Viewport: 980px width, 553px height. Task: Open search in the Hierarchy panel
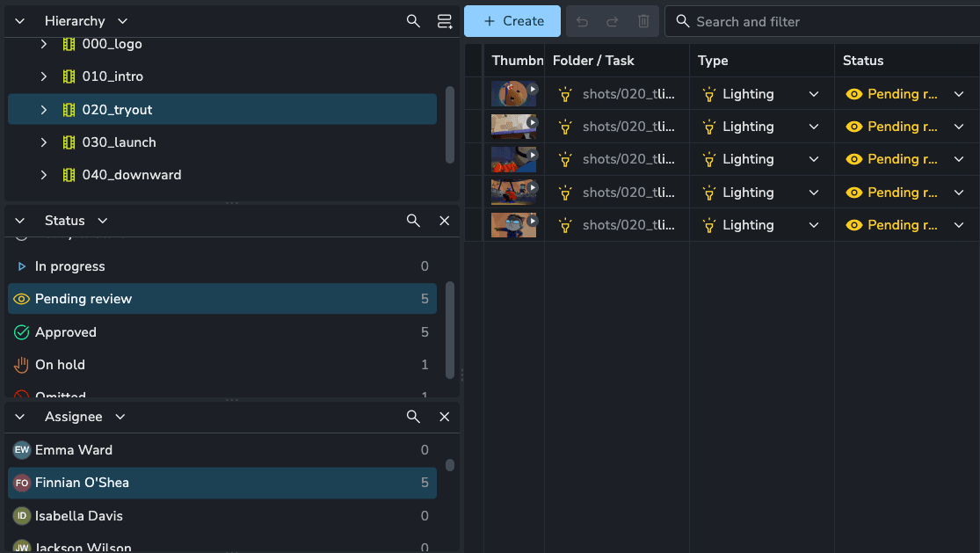(x=413, y=21)
